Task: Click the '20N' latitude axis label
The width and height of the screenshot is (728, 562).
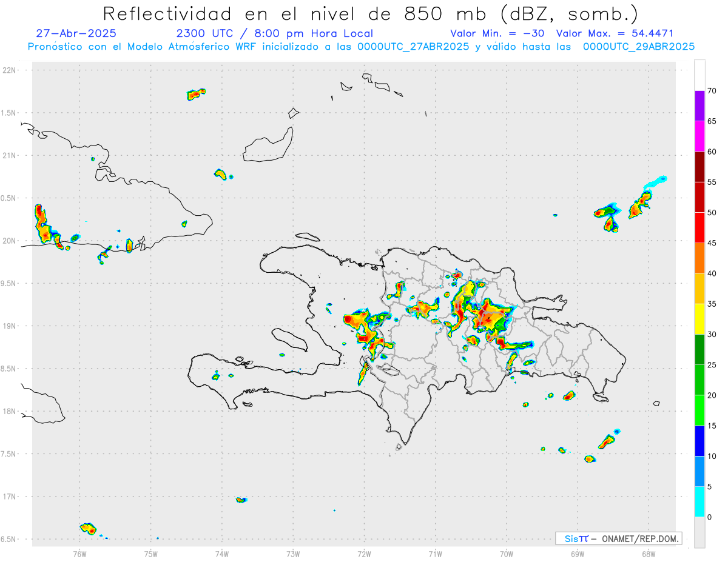Action: (10, 241)
